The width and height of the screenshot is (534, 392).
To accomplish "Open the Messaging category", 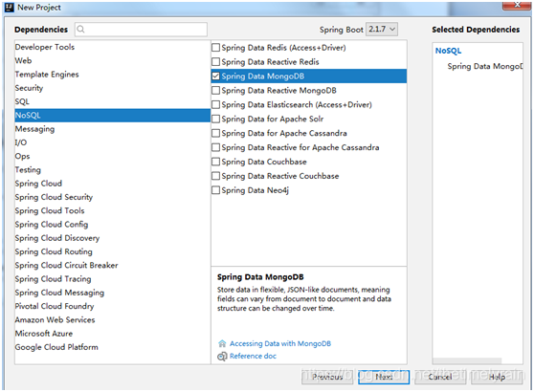I will coord(112,129).
